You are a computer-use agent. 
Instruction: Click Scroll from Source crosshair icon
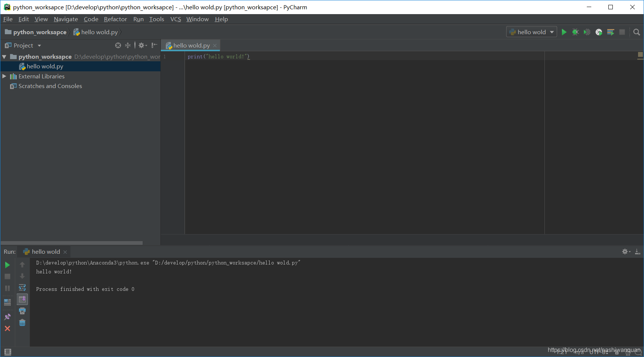point(118,45)
